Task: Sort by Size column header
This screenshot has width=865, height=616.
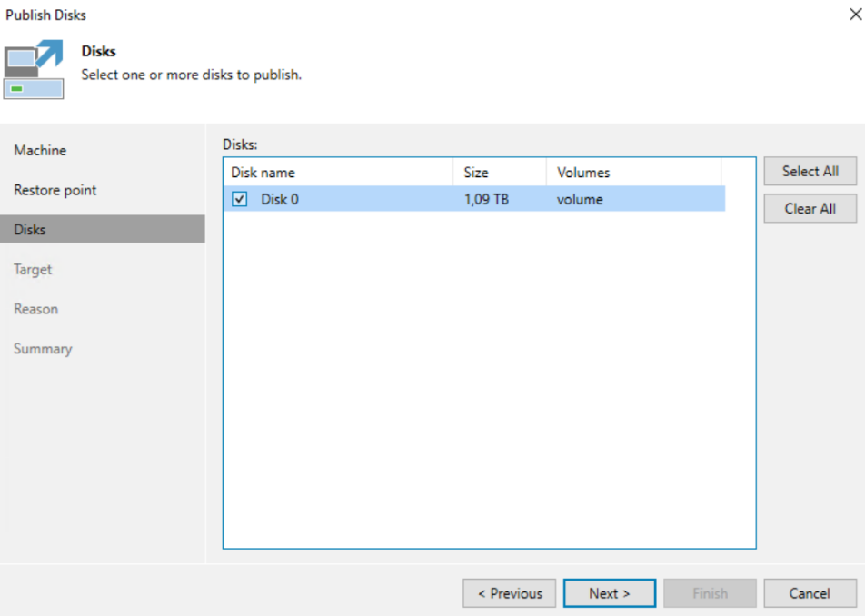Action: [x=500, y=173]
